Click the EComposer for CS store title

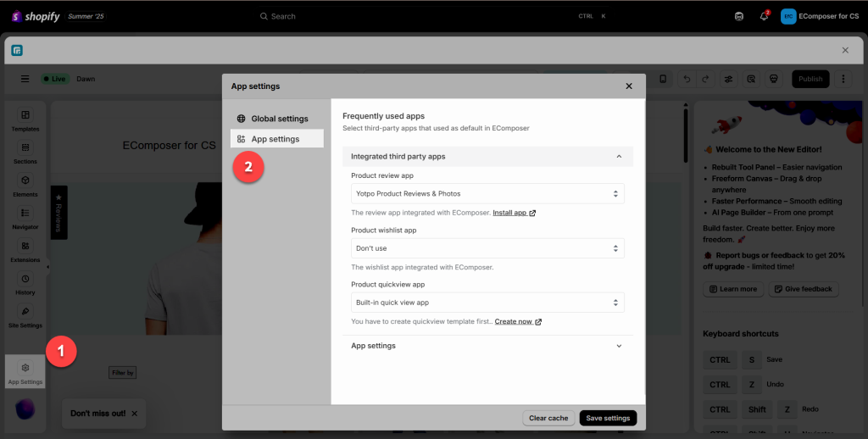click(169, 146)
